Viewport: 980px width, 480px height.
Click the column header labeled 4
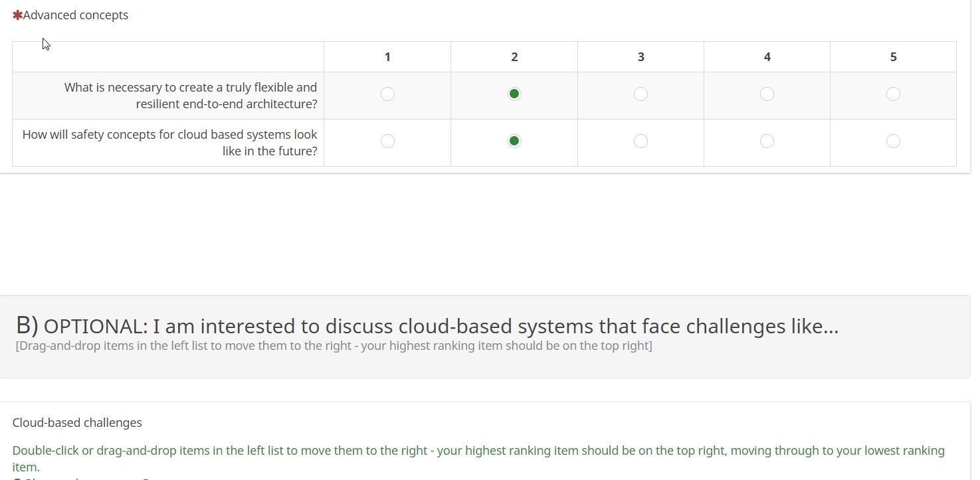(767, 57)
